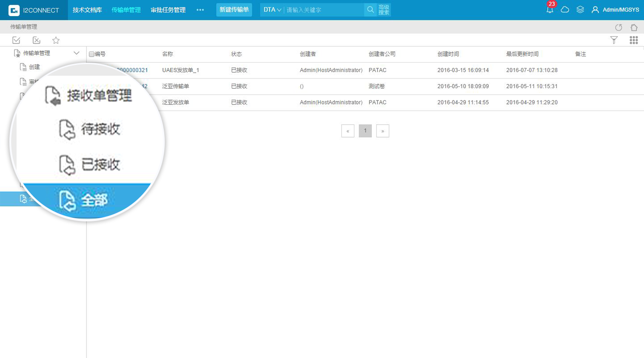
Task: Open the ••• more menu
Action: (x=200, y=10)
